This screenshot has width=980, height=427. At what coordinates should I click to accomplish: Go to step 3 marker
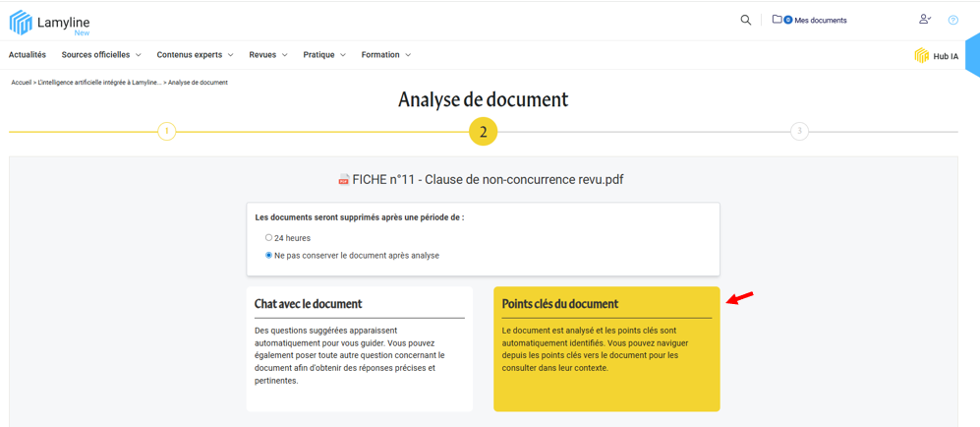799,132
